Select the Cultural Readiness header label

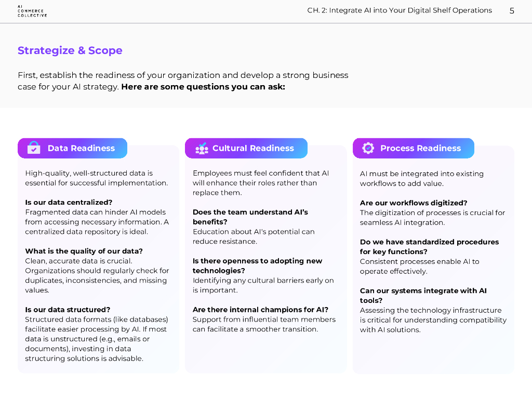tap(253, 148)
